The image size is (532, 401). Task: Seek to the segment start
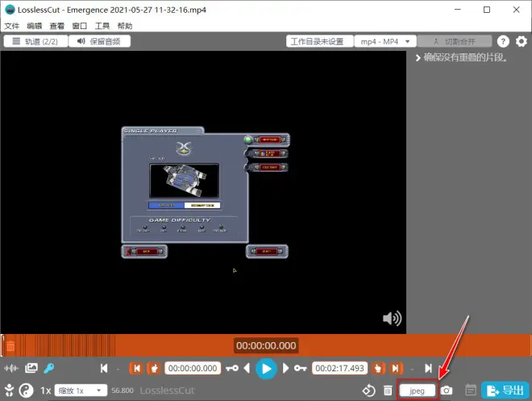tap(137, 369)
